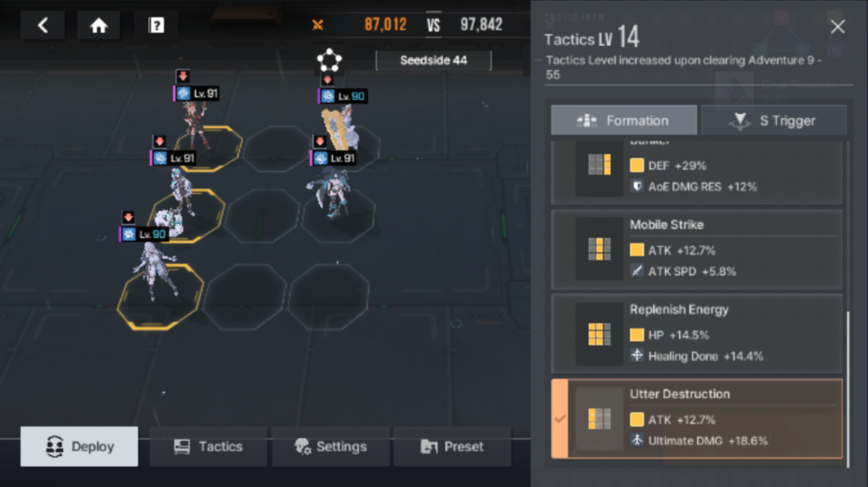Close the Tactics info panel
This screenshot has height=487, width=868.
(x=838, y=26)
